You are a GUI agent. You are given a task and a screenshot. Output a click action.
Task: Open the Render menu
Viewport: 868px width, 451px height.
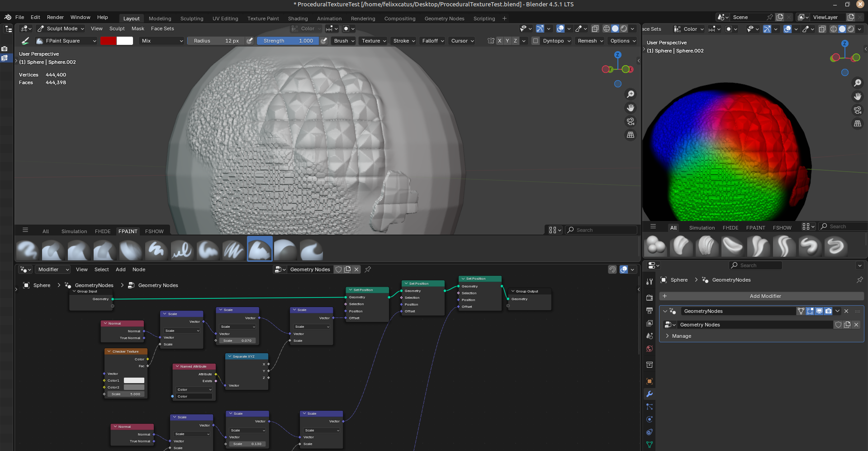55,17
